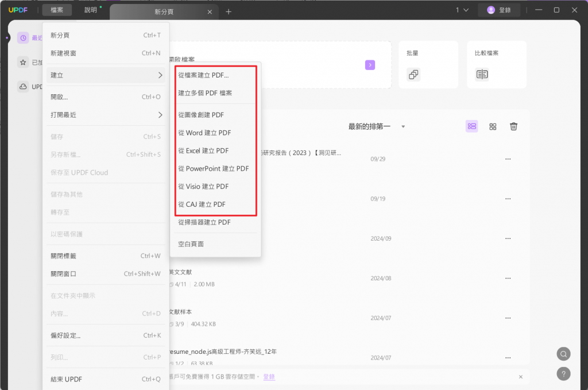The height and width of the screenshot is (390, 588).
Task: Select 建立多個 PDF 檔案 option
Action: point(216,93)
